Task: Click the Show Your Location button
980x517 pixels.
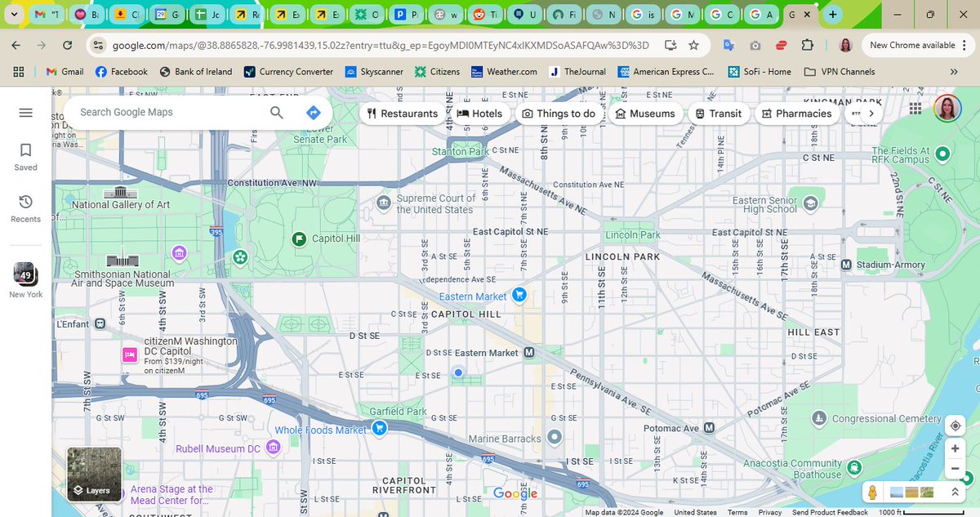Action: (x=955, y=426)
